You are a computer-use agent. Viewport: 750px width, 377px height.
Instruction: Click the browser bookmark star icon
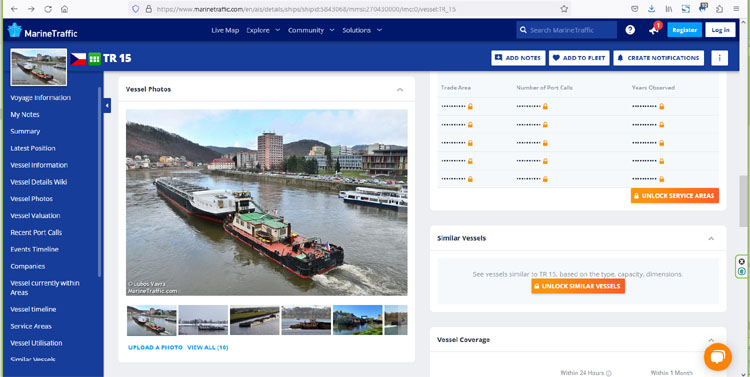[x=564, y=9]
